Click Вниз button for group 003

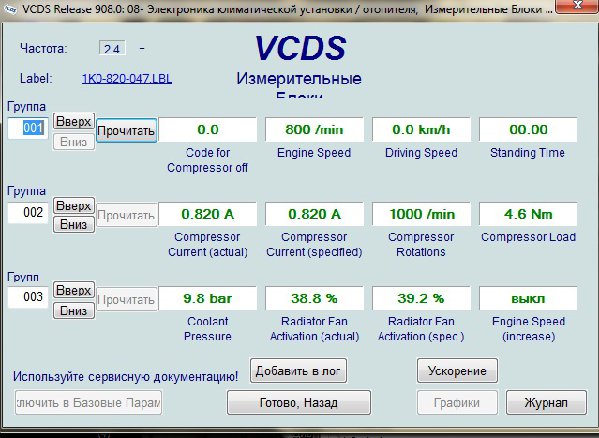tap(74, 310)
